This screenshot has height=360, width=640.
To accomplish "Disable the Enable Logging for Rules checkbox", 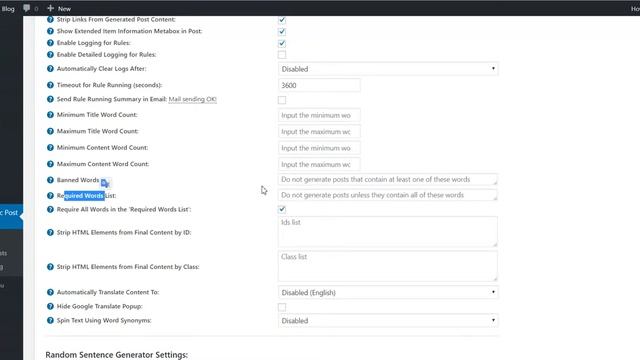I will (282, 43).
